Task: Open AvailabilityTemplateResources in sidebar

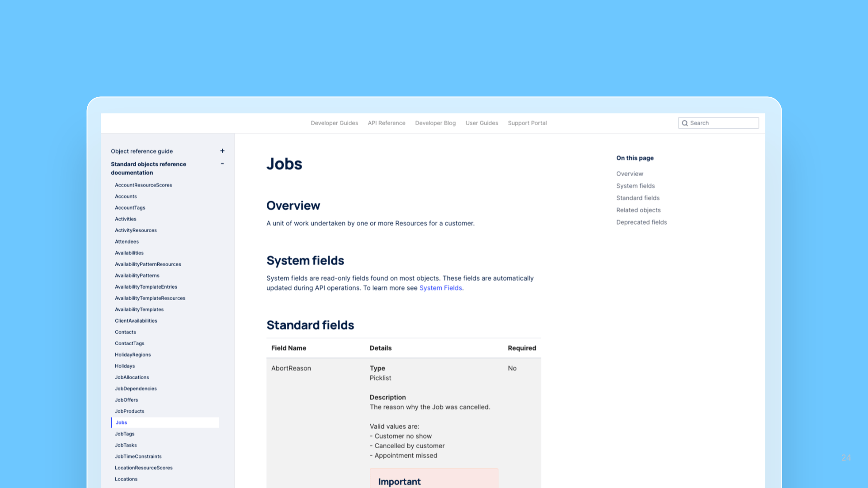Action: [150, 298]
